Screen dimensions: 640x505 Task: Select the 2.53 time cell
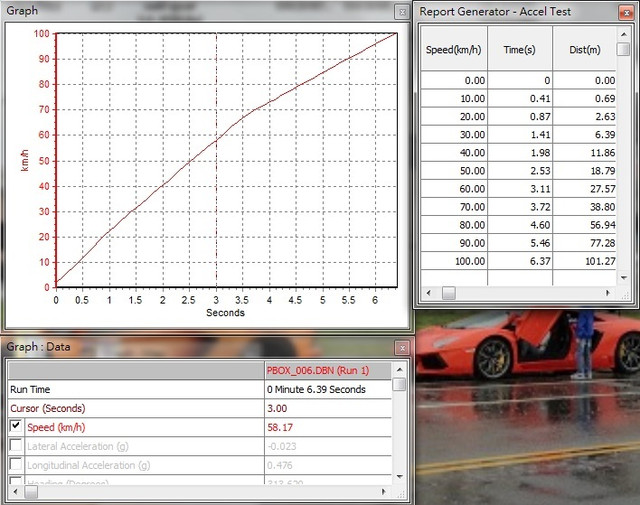click(520, 171)
